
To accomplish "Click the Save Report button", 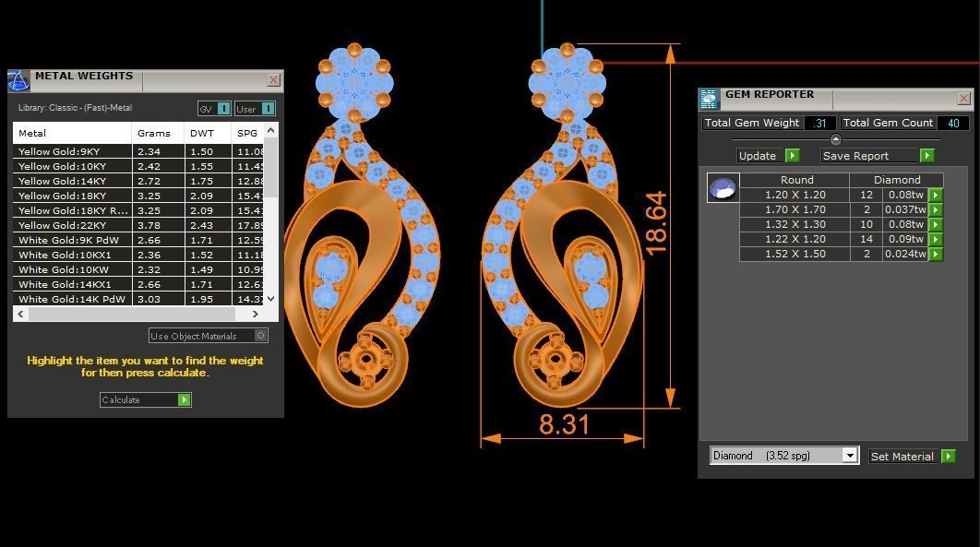I will (870, 156).
